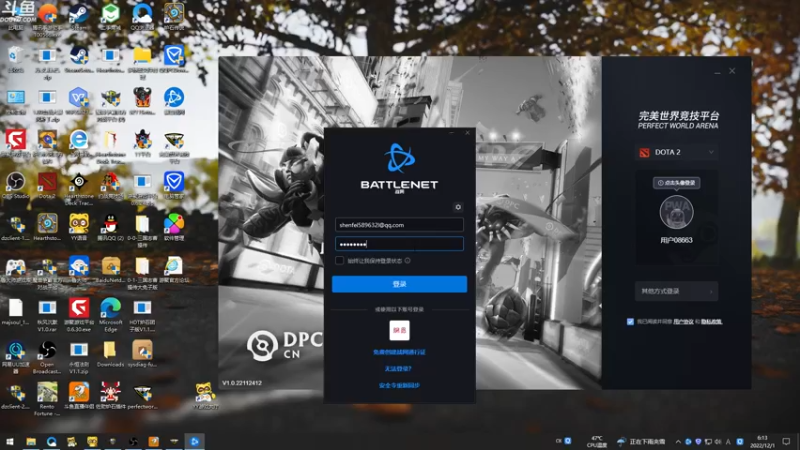Select the green cube desktop icon
Viewport: 800px width, 450px height.
tap(110, 16)
